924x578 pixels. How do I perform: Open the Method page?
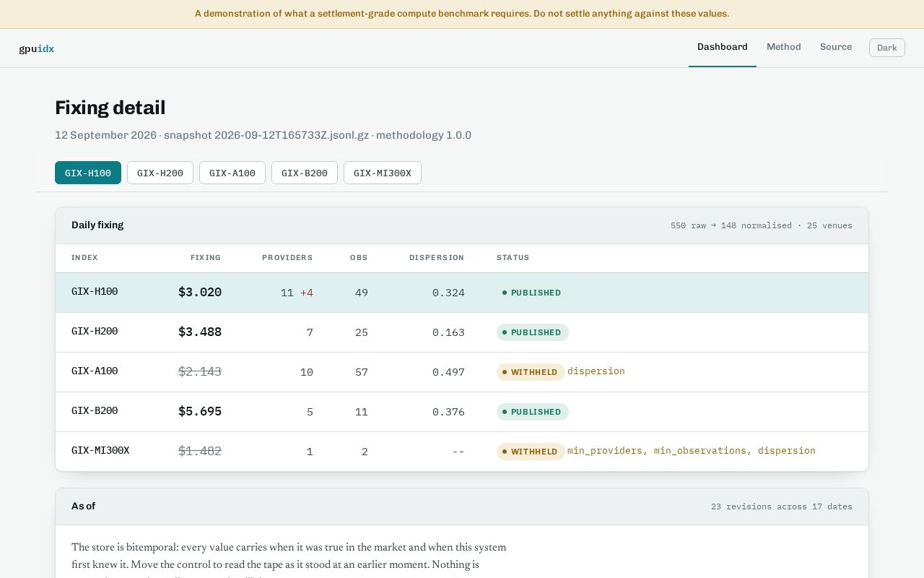click(x=784, y=47)
